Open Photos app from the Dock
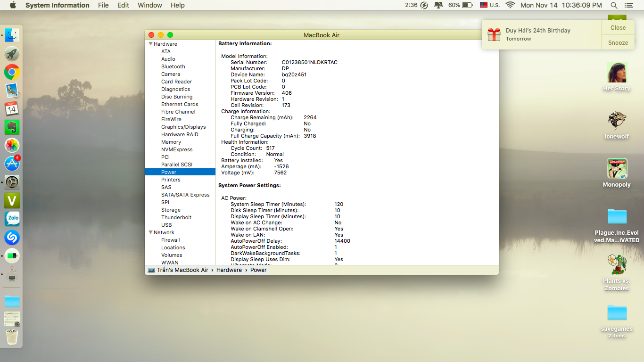644x362 pixels. point(12,145)
